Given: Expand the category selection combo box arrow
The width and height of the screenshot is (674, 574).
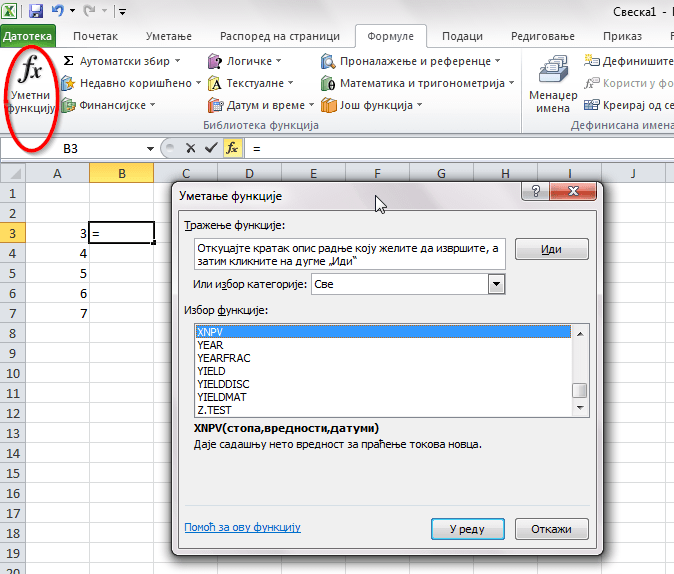Looking at the screenshot, I should [495, 285].
